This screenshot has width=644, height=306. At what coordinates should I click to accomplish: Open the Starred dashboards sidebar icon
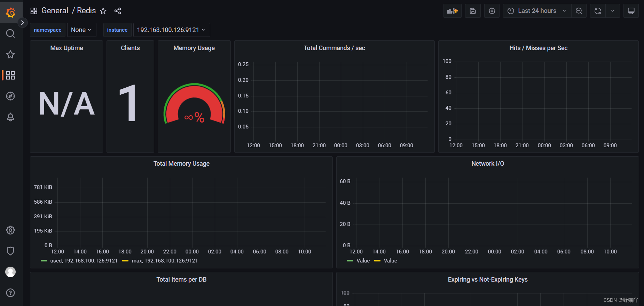tap(10, 54)
